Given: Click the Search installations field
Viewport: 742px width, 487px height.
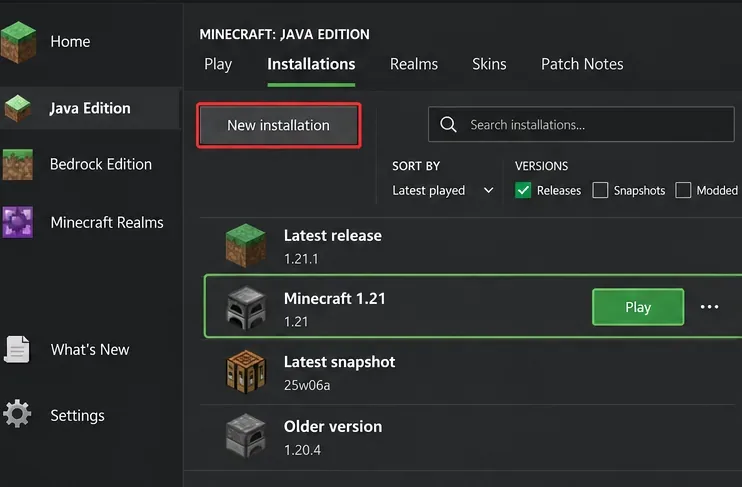Looking at the screenshot, I should point(581,124).
